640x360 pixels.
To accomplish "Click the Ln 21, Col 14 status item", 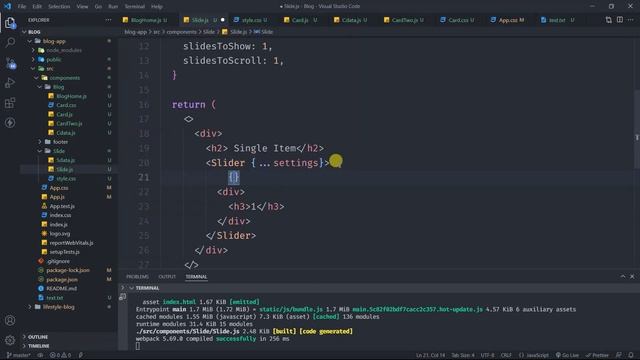I will [431, 355].
